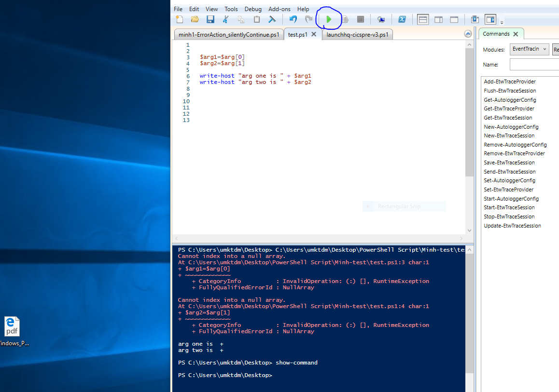Show Script Pane Top layout icon
This screenshot has width=559, height=392.
(423, 19)
